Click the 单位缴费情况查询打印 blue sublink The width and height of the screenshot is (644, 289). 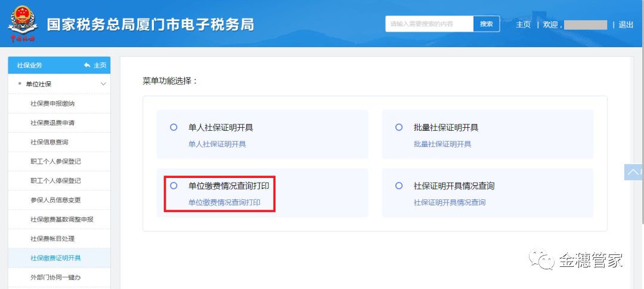(x=224, y=202)
